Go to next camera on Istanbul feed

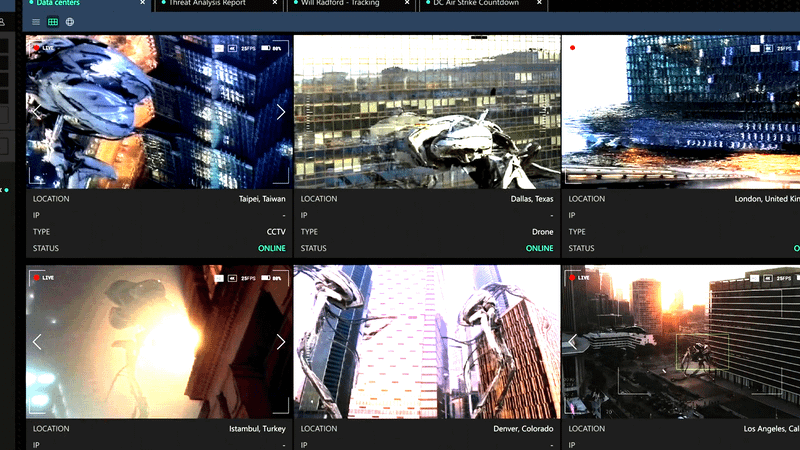[x=281, y=342]
